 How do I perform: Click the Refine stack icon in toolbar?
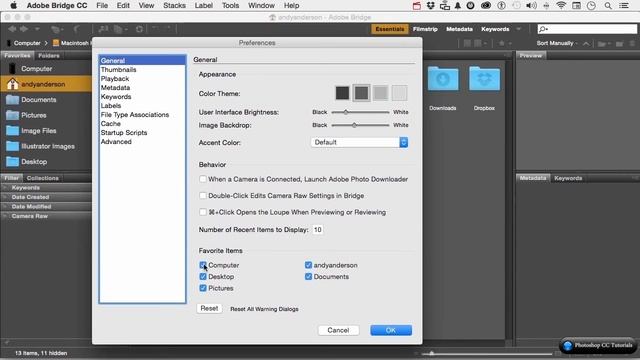[x=119, y=29]
